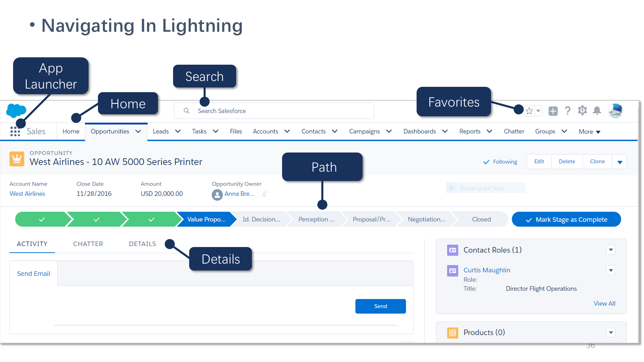Screen dimensions: 644x362
Task: Expand the Accounts tab chevron
Action: click(287, 131)
